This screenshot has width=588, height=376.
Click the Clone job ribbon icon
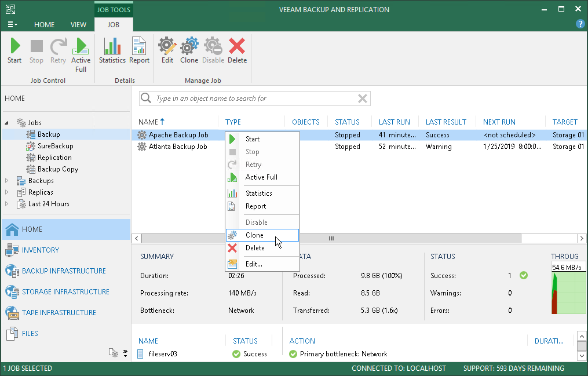[189, 50]
